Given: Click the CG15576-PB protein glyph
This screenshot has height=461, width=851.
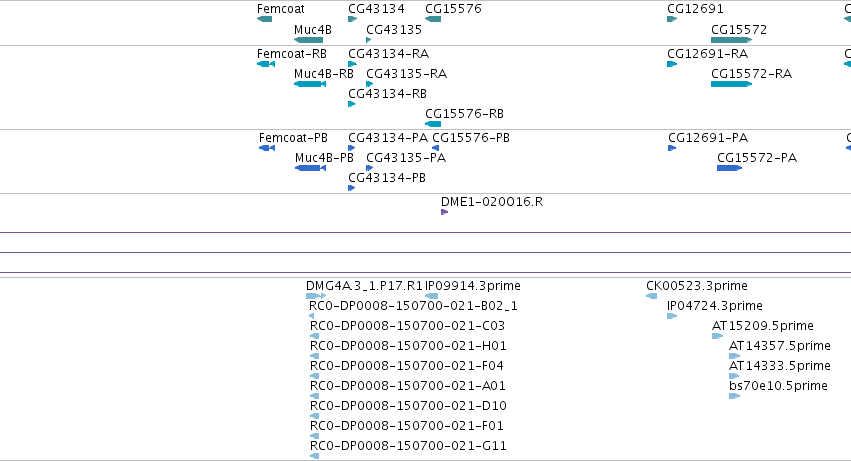Looking at the screenshot, I should 435,148.
